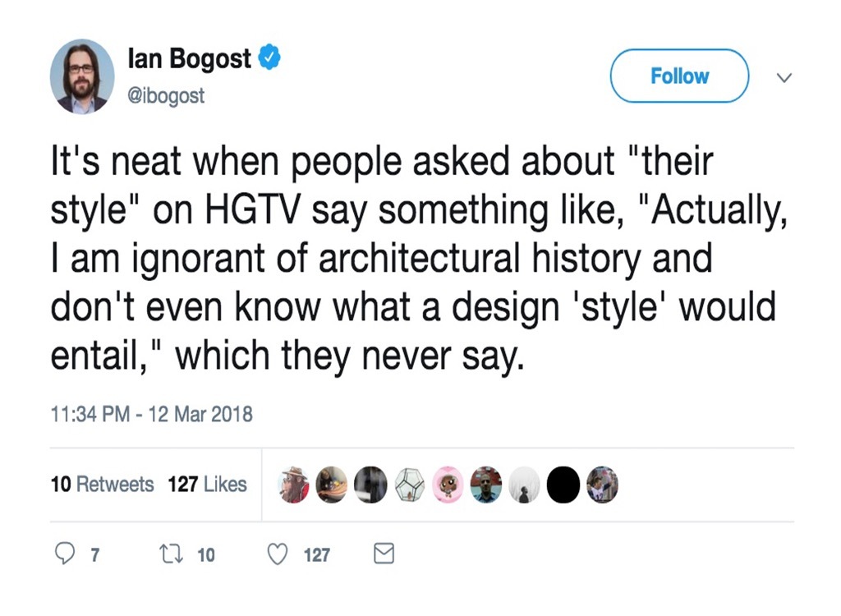Like the tweet using the heart icon

pos(278,554)
